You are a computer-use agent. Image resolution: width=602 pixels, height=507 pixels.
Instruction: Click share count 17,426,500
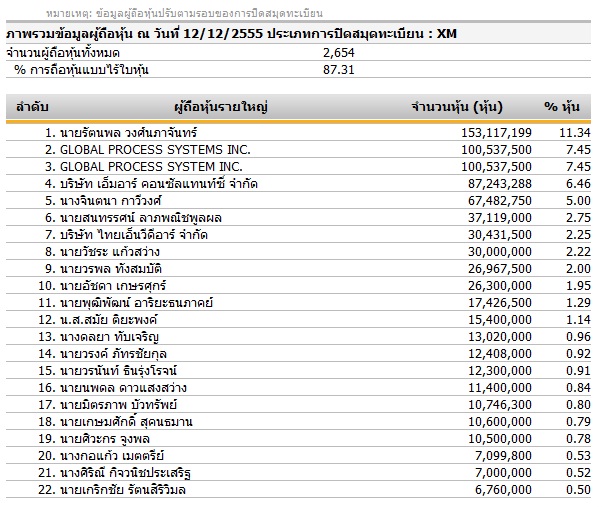pos(499,303)
